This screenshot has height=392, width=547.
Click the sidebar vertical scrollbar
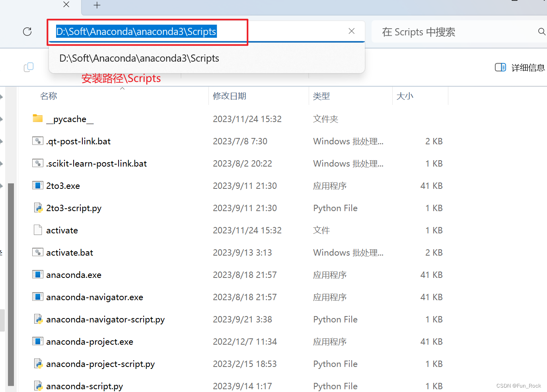point(11,284)
